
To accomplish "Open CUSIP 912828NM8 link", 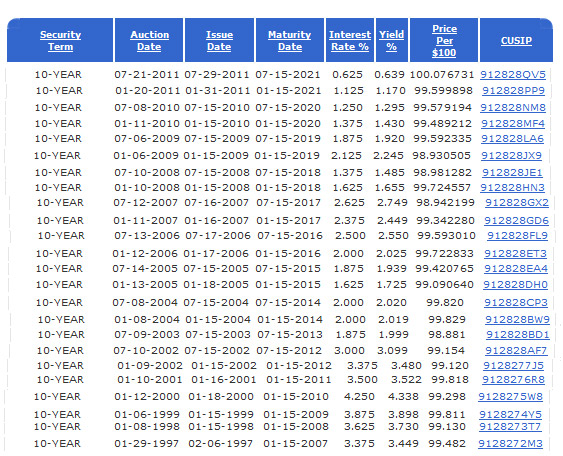I will pyautogui.click(x=513, y=107).
